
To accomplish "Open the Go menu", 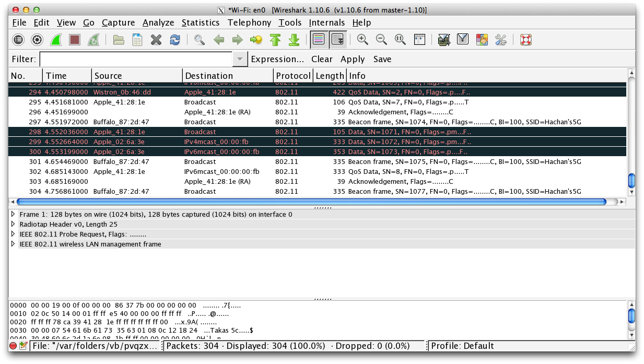I will click(x=89, y=22).
